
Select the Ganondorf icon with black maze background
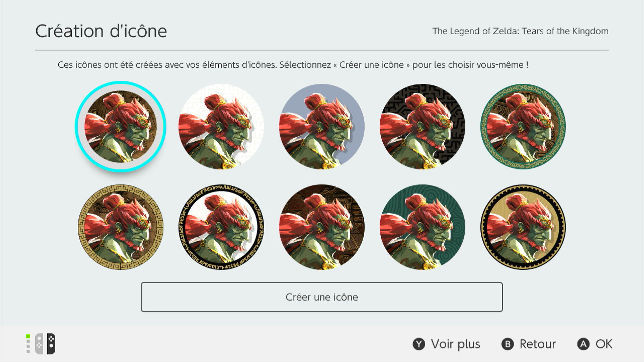(422, 127)
